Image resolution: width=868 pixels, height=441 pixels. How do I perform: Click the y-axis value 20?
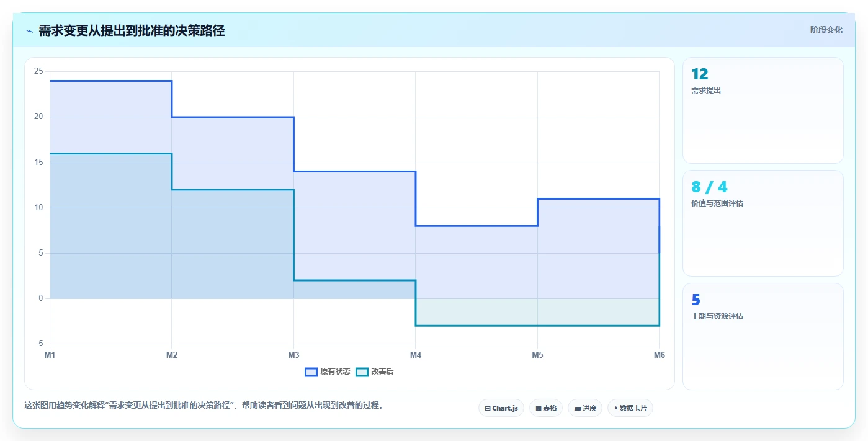[38, 117]
